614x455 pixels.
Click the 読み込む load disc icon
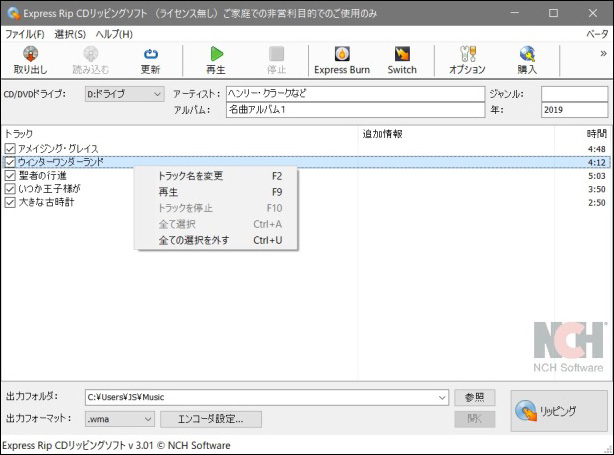[x=90, y=60]
